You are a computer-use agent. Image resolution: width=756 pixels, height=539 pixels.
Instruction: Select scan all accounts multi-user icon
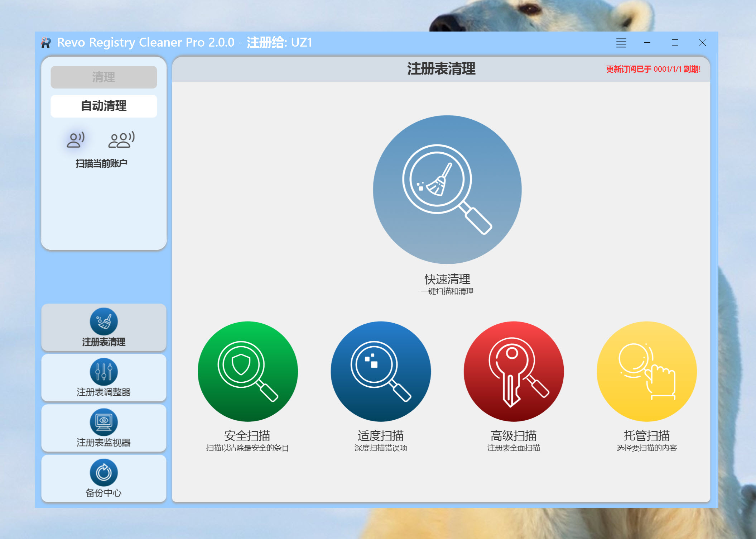point(121,140)
